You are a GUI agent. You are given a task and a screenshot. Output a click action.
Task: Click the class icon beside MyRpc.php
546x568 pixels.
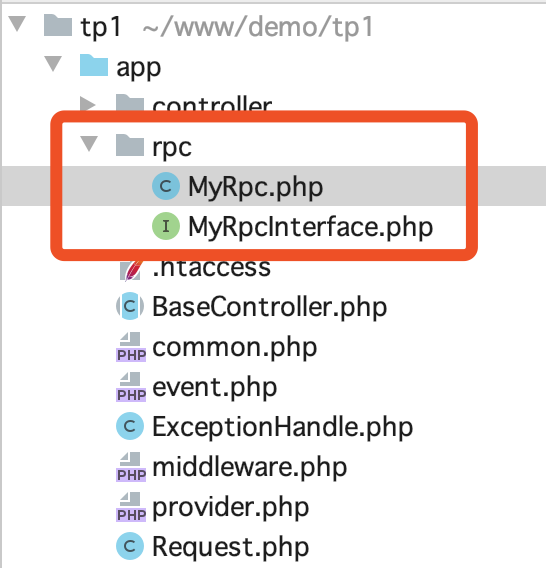(166, 186)
